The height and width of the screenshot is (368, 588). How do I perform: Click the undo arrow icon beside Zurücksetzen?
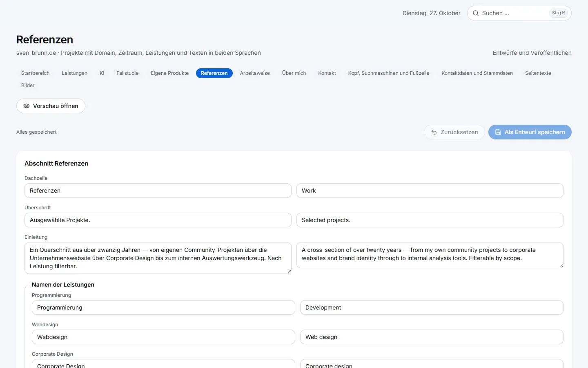tap(434, 132)
